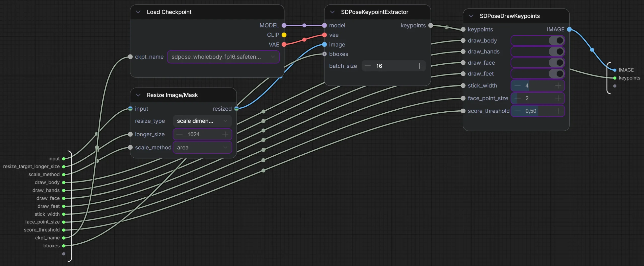The width and height of the screenshot is (644, 266).
Task: Decrease longer_size with the minus button
Action: [179, 135]
